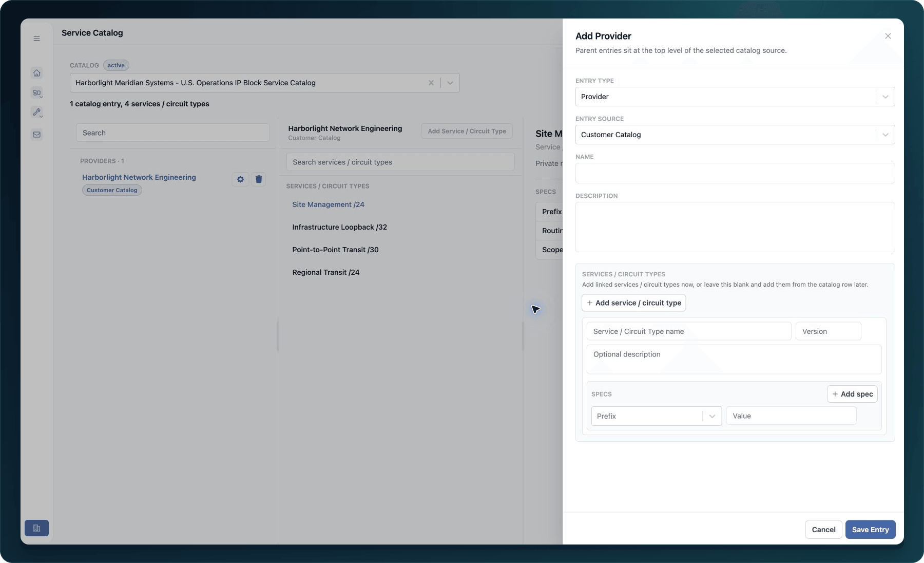The width and height of the screenshot is (924, 563).
Task: Click the Service Catalog page title
Action: click(x=92, y=33)
